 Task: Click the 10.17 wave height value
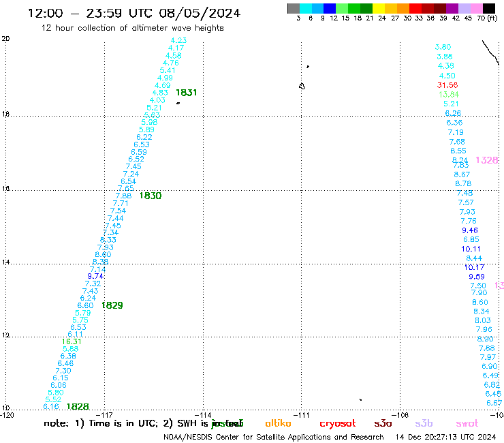(x=474, y=267)
